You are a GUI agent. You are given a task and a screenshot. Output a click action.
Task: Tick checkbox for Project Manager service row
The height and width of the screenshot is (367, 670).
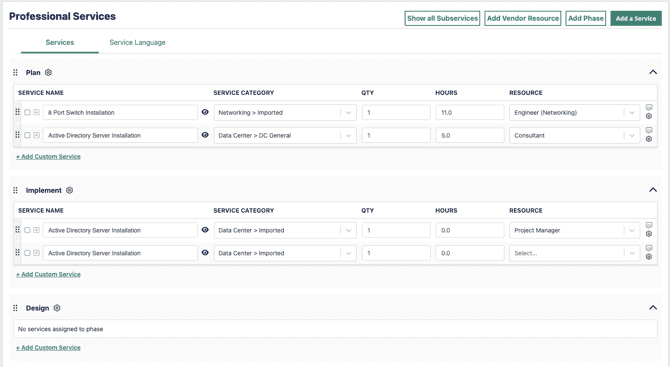tap(27, 230)
